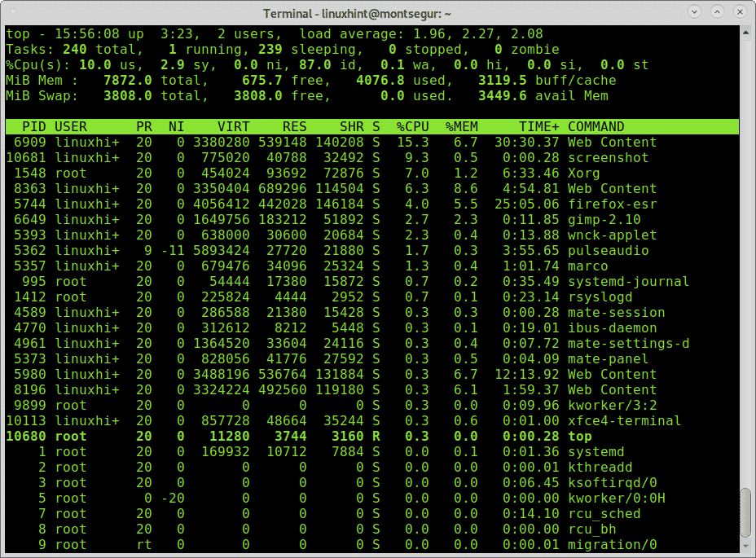Click the 'systemd-journal' command entry
756x558 pixels.
pyautogui.click(x=628, y=281)
